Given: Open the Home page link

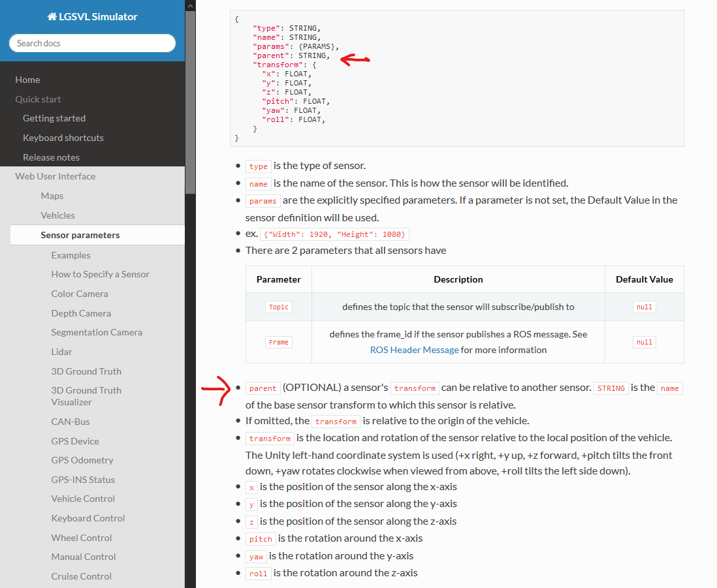Looking at the screenshot, I should click(x=27, y=80).
